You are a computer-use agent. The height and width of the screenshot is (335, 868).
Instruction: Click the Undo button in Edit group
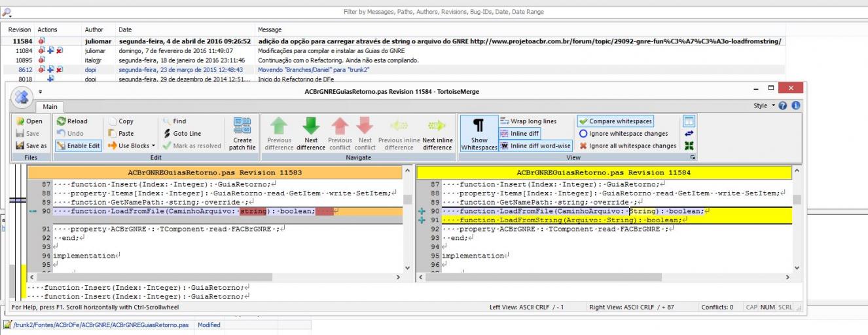(70, 133)
